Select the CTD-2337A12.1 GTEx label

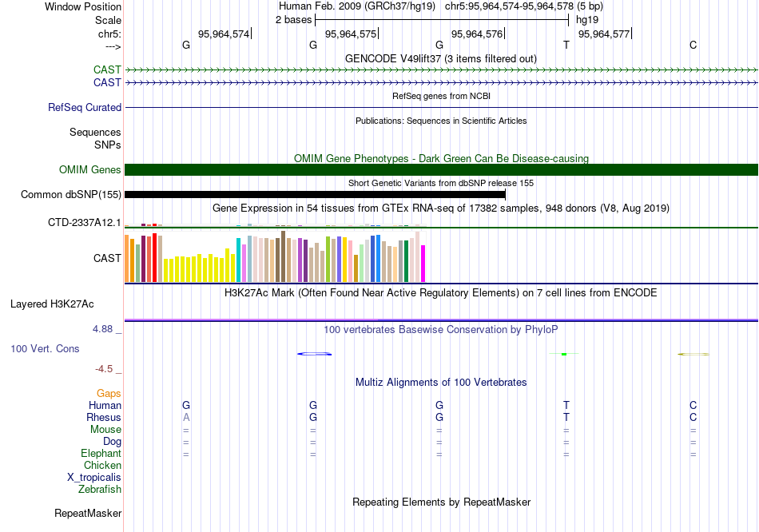click(84, 223)
